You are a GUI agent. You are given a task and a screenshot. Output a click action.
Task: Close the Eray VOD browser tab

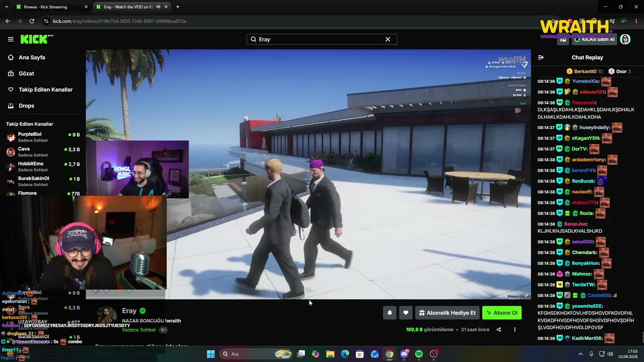166,7
